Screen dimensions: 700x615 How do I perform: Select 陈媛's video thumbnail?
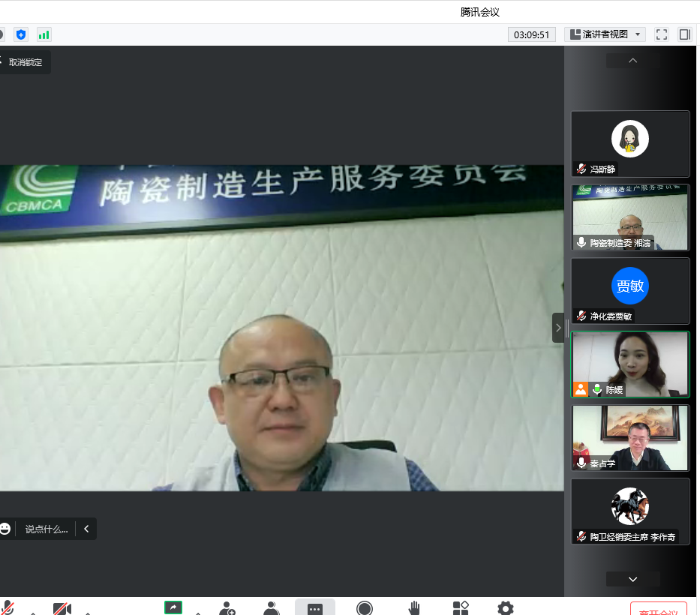(630, 364)
